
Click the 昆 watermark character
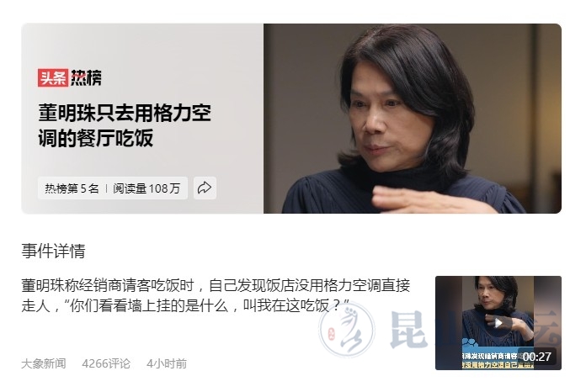pyautogui.click(x=408, y=331)
